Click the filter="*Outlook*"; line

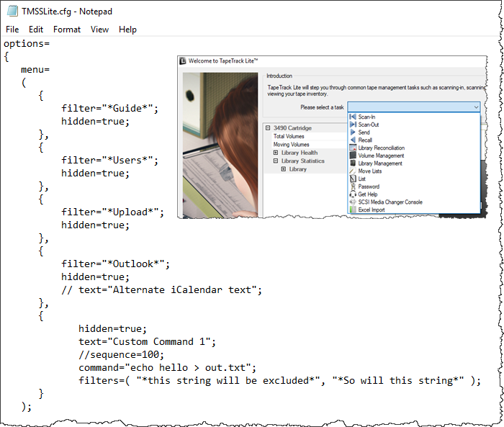click(x=115, y=264)
